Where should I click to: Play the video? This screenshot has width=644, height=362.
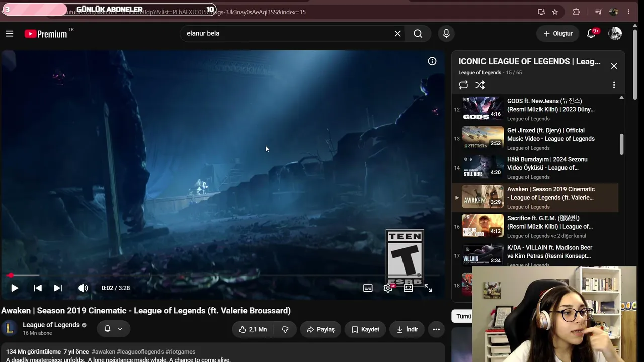(x=15, y=288)
